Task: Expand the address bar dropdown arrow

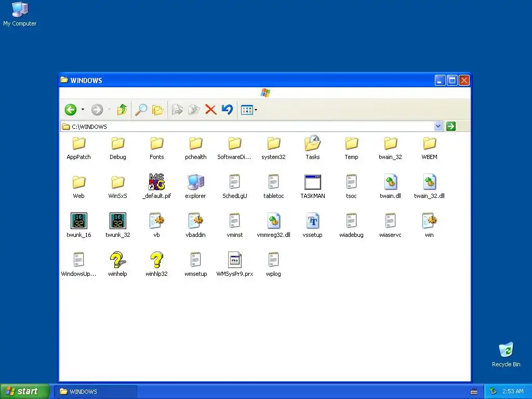Action: [438, 126]
